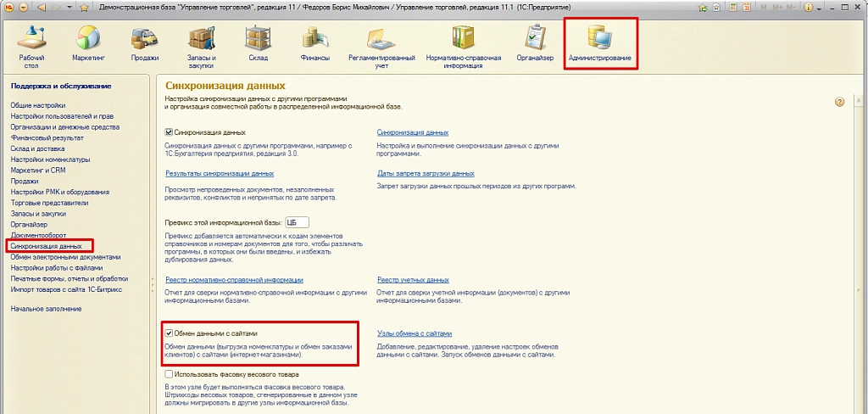Select Общие настройки in left panel
Screen dimensions: 868x414
37,104
